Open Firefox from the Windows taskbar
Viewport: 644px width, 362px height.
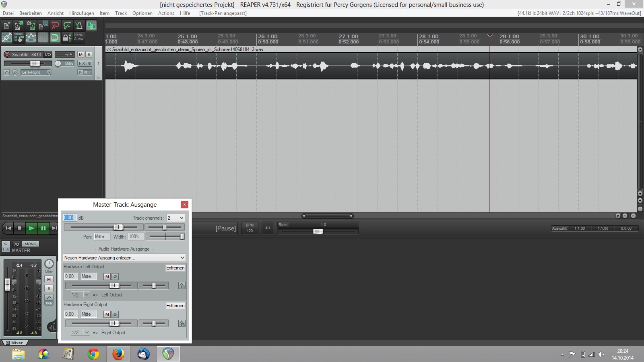[118, 354]
